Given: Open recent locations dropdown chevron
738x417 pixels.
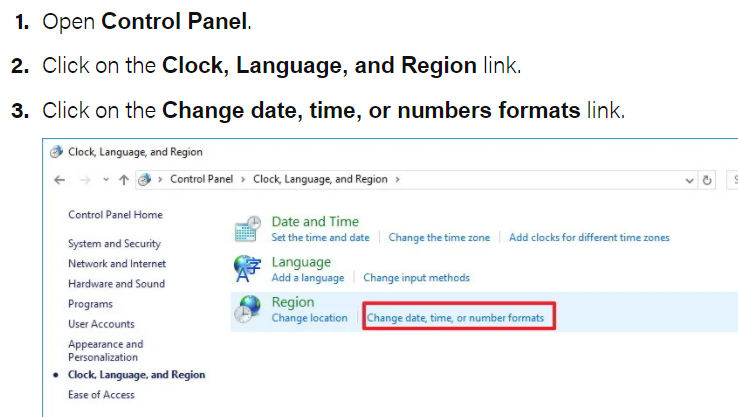Looking at the screenshot, I should [x=103, y=180].
